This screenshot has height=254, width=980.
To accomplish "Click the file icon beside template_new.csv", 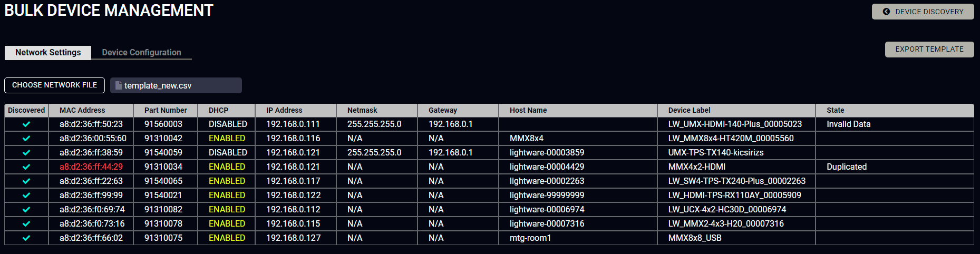I will click(x=119, y=85).
